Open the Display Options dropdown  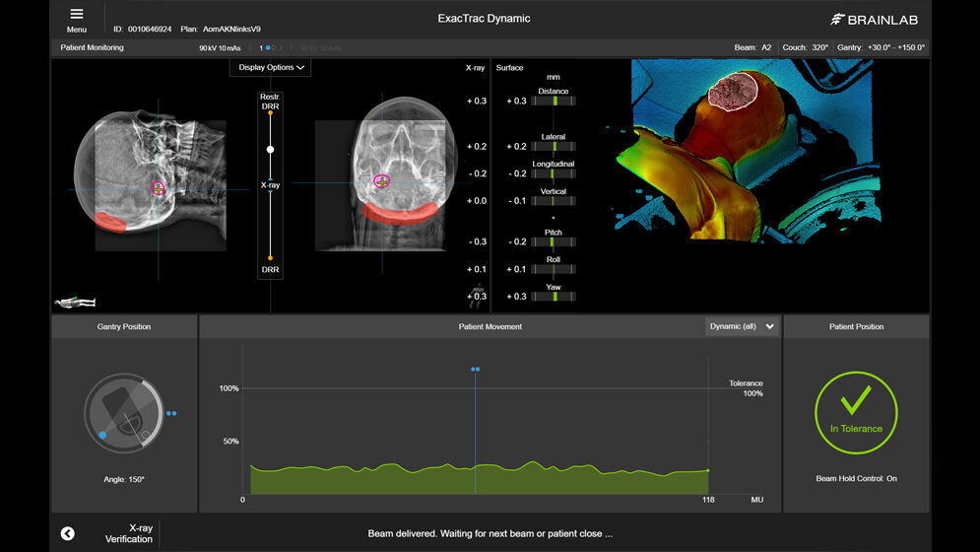point(271,68)
